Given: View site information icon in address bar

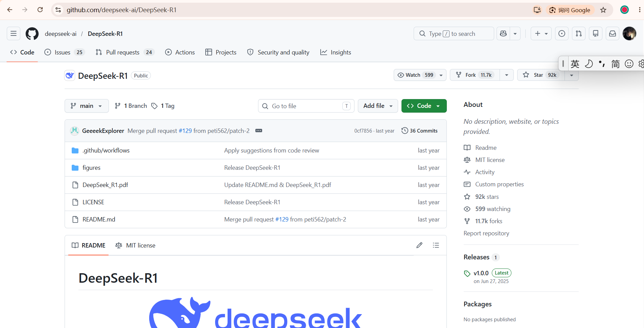Looking at the screenshot, I should click(x=59, y=10).
